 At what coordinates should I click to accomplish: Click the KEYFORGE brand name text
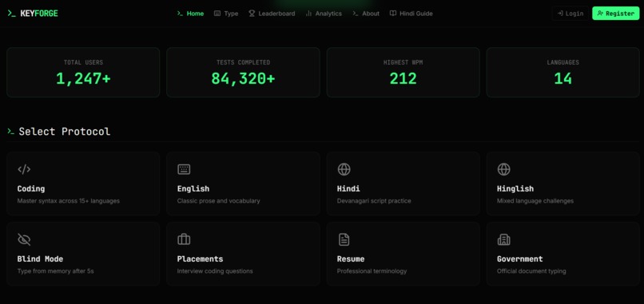tap(39, 14)
